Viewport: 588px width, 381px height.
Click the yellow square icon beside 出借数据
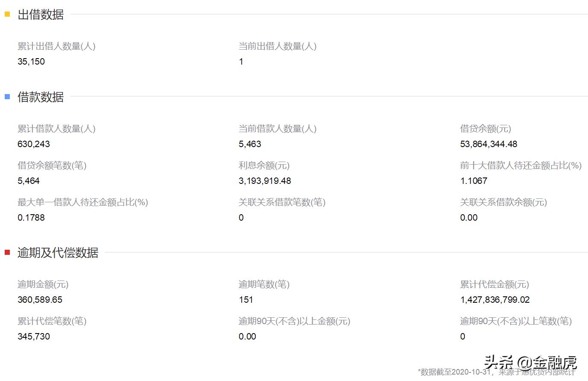pyautogui.click(x=7, y=15)
